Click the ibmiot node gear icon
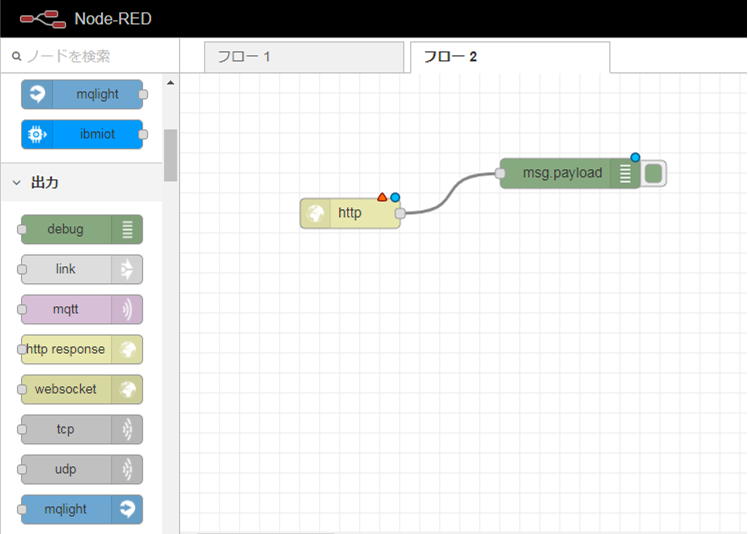748x534 pixels. (37, 134)
